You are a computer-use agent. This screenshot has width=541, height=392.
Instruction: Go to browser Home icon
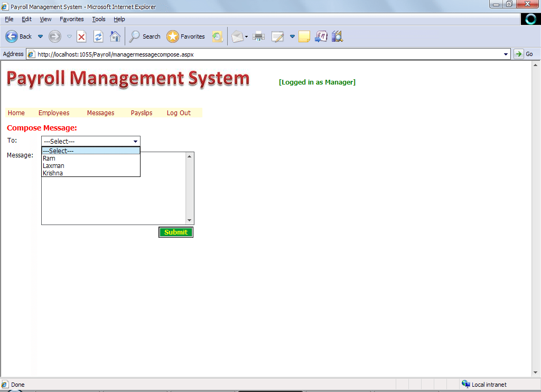point(115,36)
